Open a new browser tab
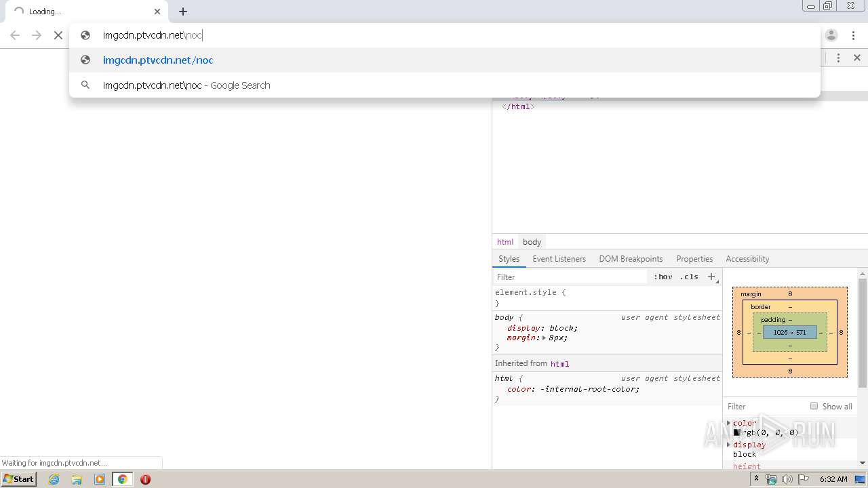868x488 pixels. (x=183, y=12)
